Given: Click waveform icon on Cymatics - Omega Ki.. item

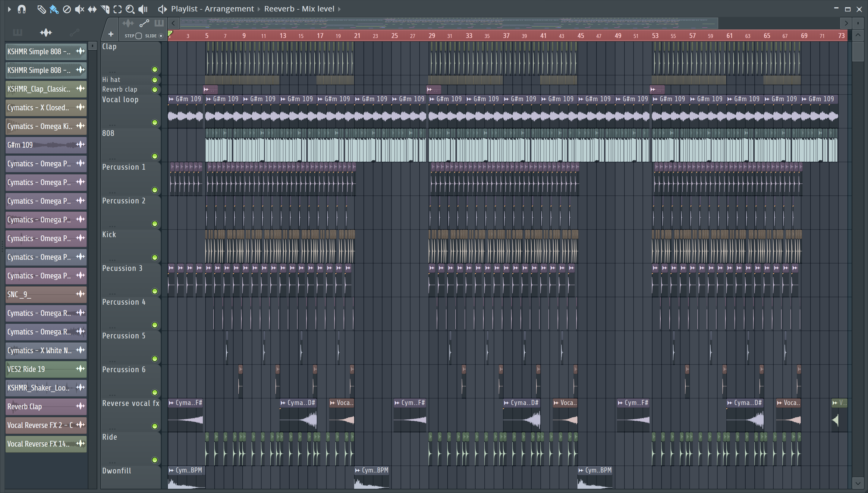Looking at the screenshot, I should pyautogui.click(x=80, y=126).
